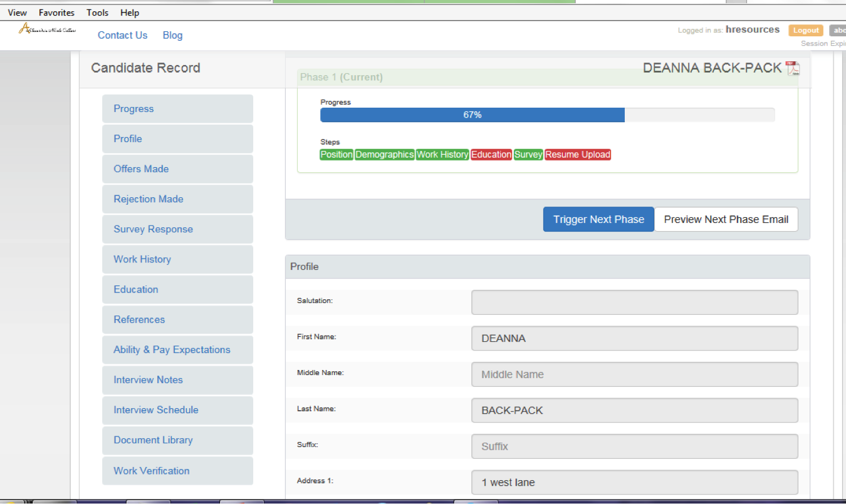The width and height of the screenshot is (846, 504).
Task: Open the PDF resume next to DEANNA BACK-PACK
Action: (x=793, y=68)
